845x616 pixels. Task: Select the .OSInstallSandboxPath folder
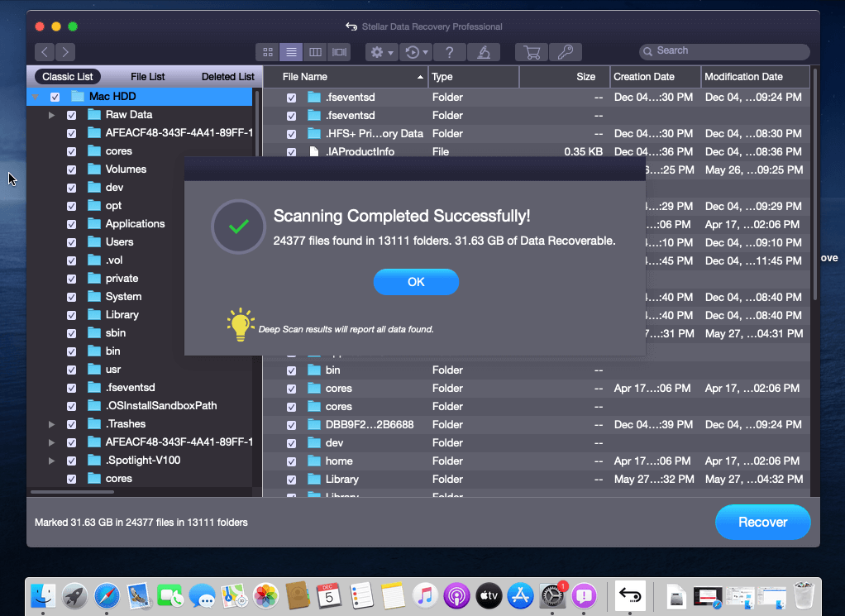pos(161,406)
